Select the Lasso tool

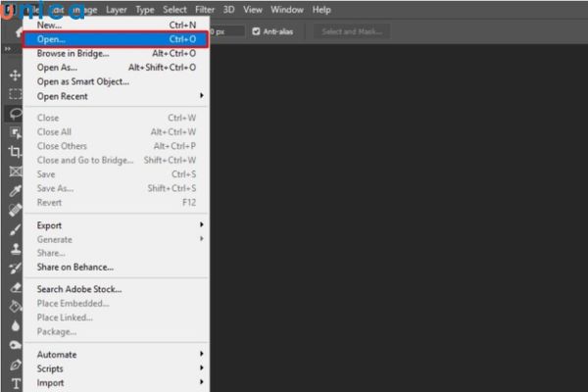[x=15, y=114]
